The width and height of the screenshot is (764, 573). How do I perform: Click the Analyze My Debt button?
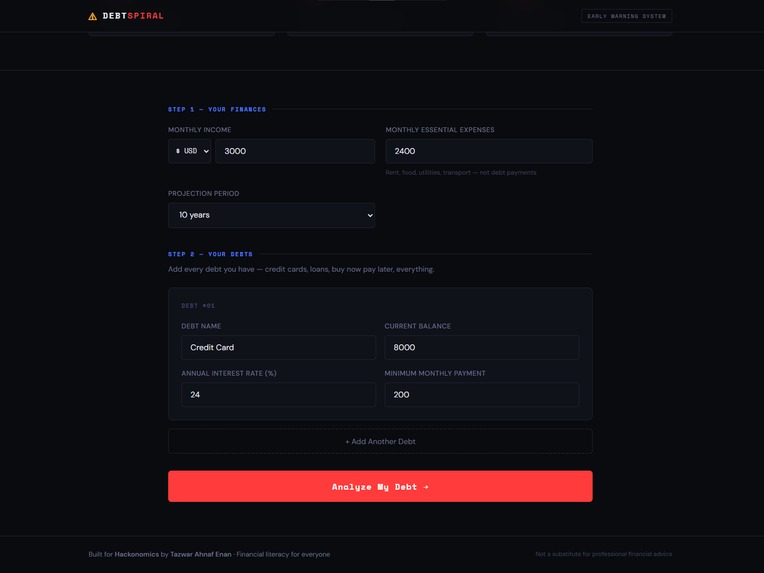[x=380, y=486]
